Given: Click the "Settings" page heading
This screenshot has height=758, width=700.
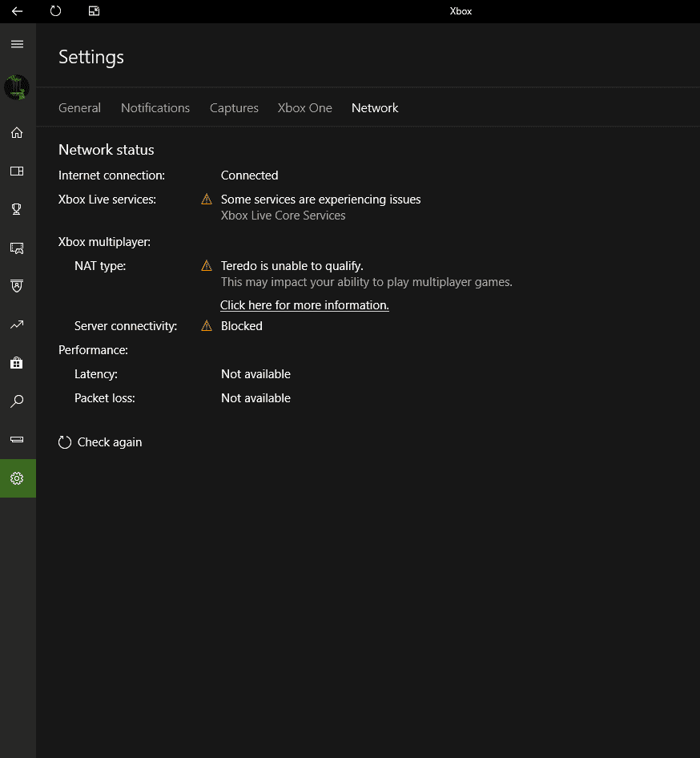Looking at the screenshot, I should (91, 58).
